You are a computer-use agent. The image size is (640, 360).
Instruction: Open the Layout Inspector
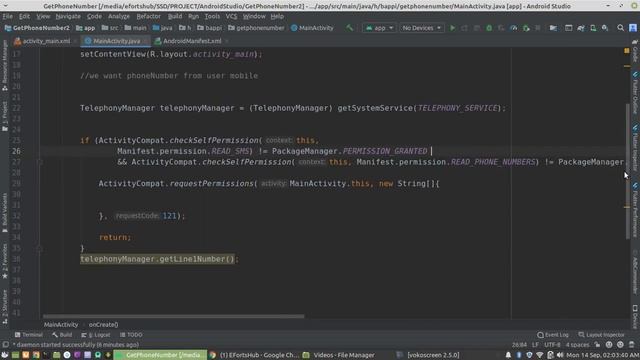point(601,335)
